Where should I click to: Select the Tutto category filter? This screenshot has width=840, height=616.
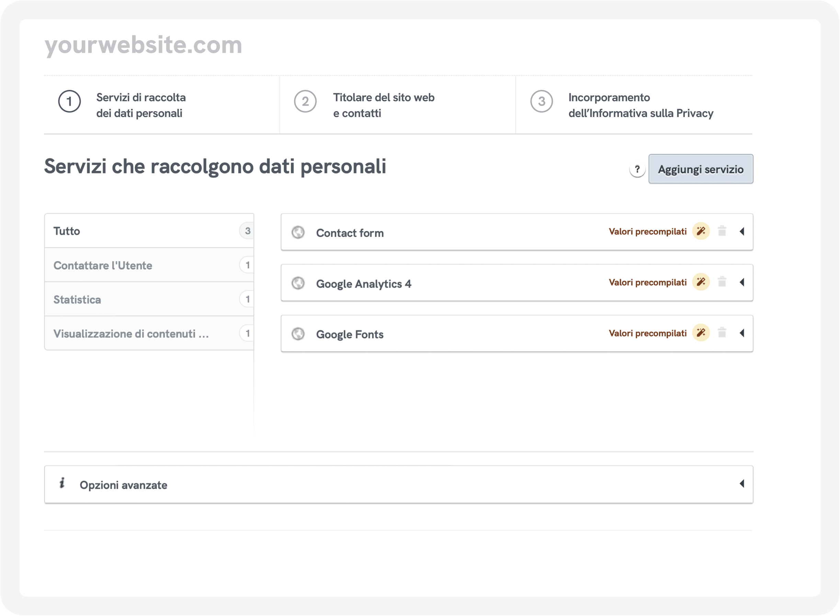tap(149, 231)
